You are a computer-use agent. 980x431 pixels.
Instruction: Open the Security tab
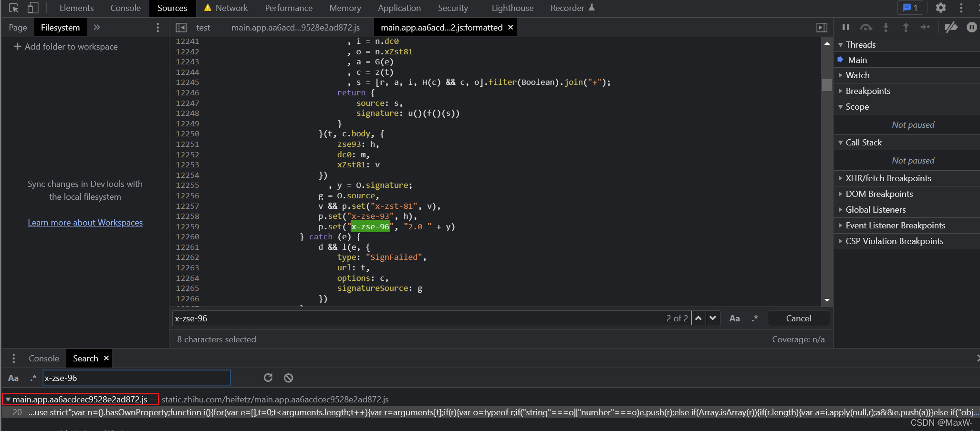[453, 8]
